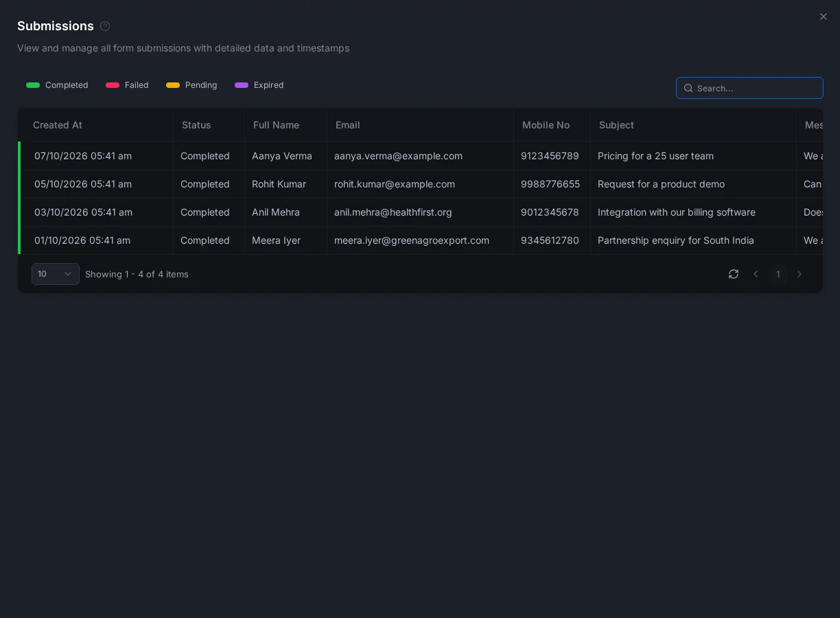Screen dimensions: 840x618
Task: Click the refresh icon in table footer
Action: click(x=734, y=274)
